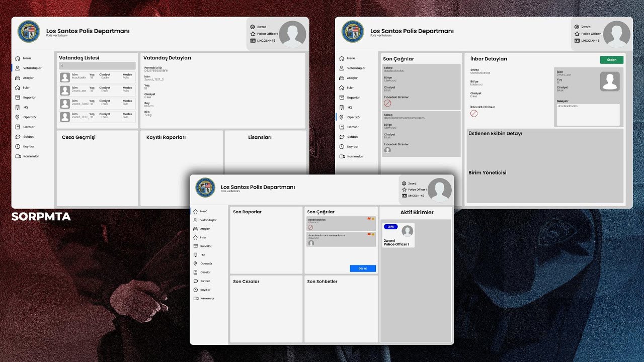
Task: Open Raporlar in the Aktif Birimler window sidebar
Action: point(202,246)
